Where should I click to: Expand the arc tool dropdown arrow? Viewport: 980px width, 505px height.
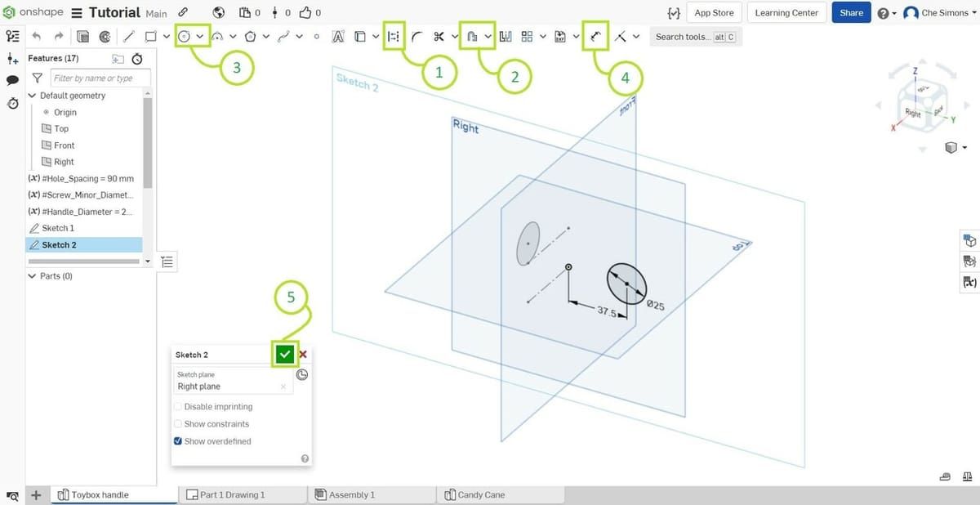233,36
